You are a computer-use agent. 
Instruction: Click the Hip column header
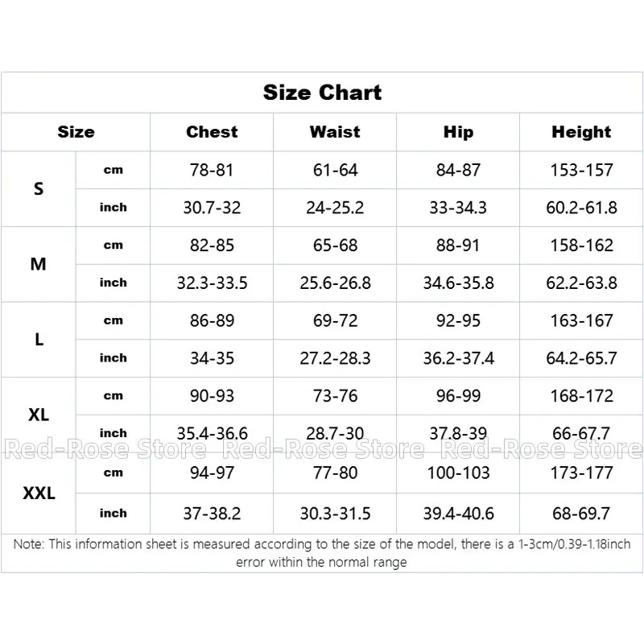point(458,132)
